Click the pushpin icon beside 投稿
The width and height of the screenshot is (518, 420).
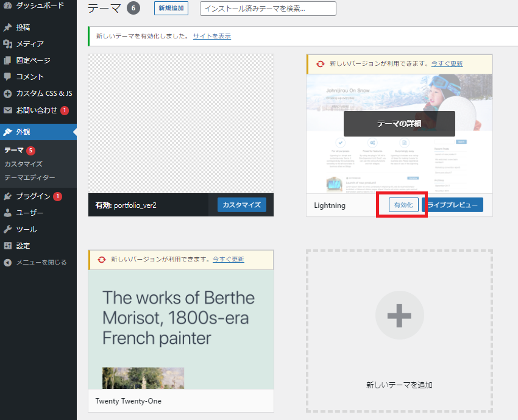(x=7, y=27)
